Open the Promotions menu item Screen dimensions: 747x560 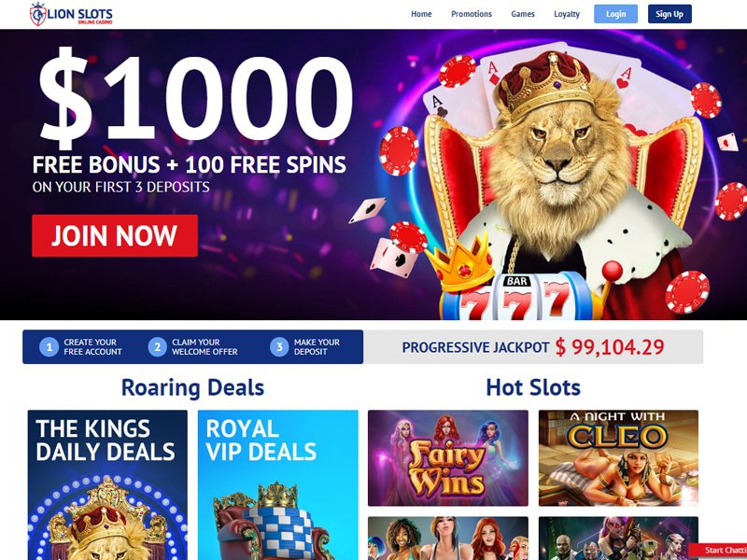coord(472,14)
